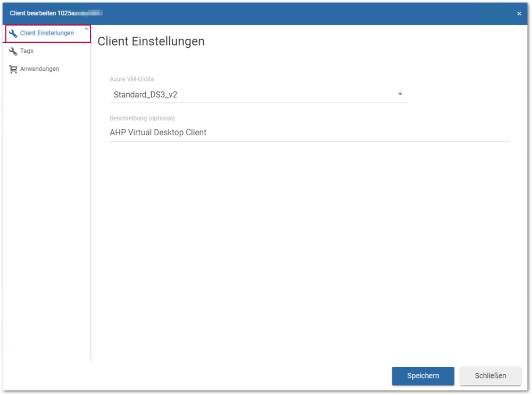Select the Standard_DS3_v2 combo box value
532x395 pixels.
tap(257, 94)
